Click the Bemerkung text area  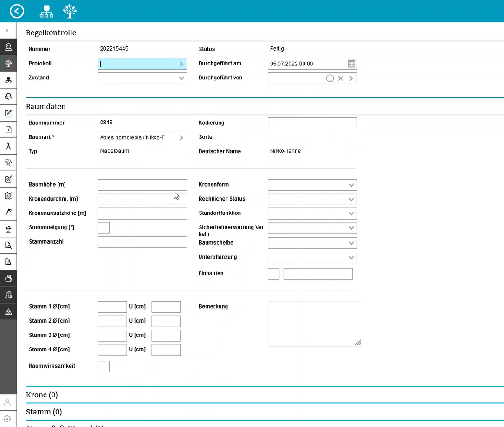[315, 324]
